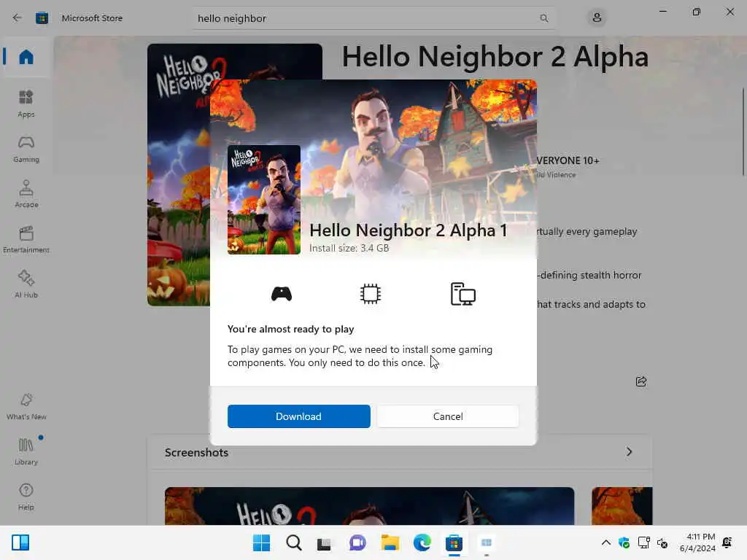Click the Microsoft Store logo icon
The width and height of the screenshot is (747, 560).
pyautogui.click(x=42, y=18)
